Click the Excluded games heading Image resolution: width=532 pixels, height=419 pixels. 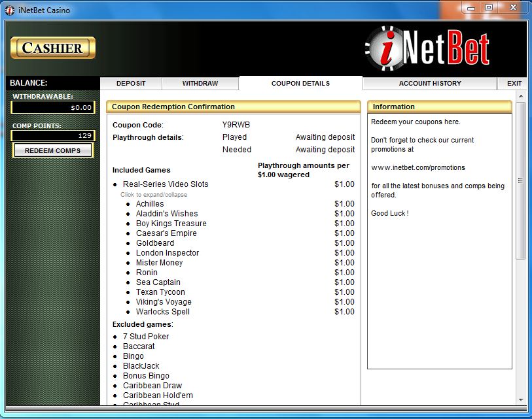[x=143, y=324]
